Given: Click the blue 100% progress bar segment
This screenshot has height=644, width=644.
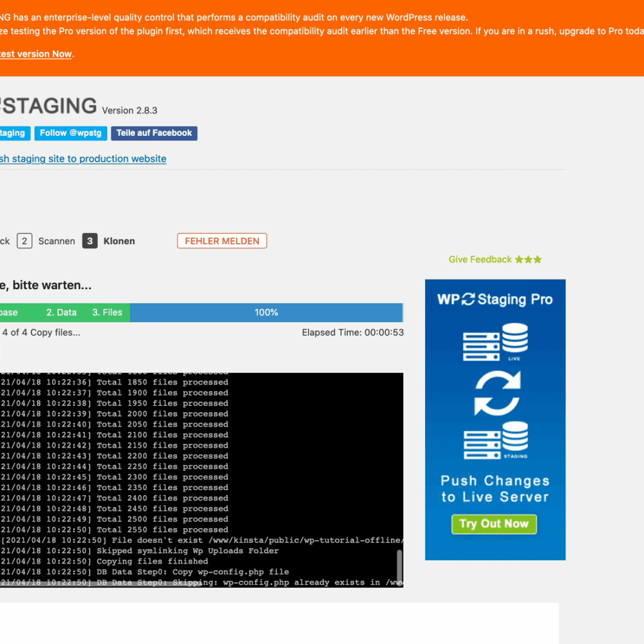Looking at the screenshot, I should 266,312.
